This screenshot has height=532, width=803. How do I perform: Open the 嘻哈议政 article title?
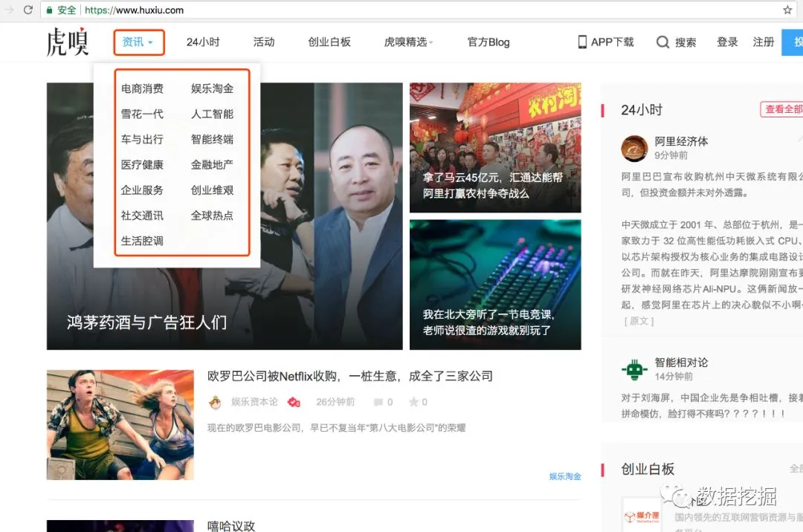point(231,525)
